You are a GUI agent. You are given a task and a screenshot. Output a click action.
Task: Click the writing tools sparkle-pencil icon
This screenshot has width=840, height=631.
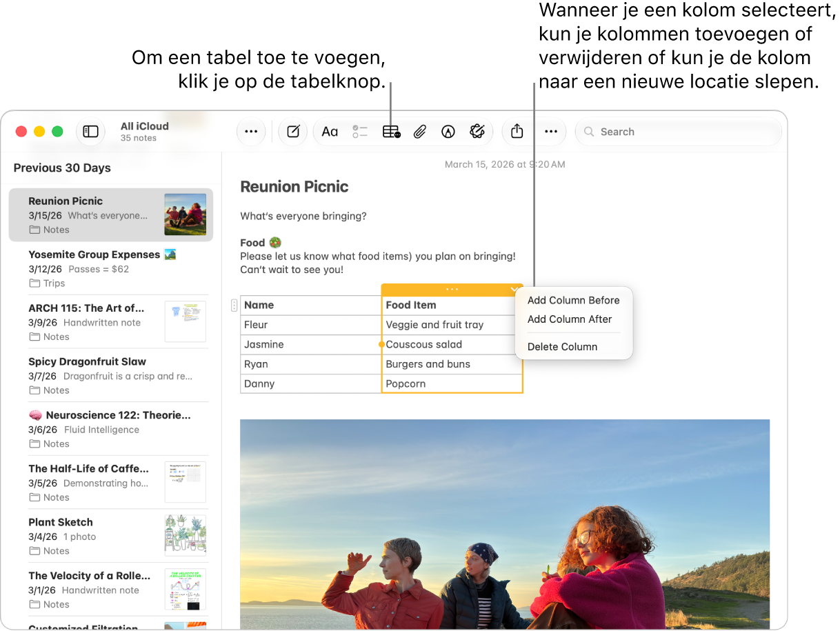pos(477,132)
